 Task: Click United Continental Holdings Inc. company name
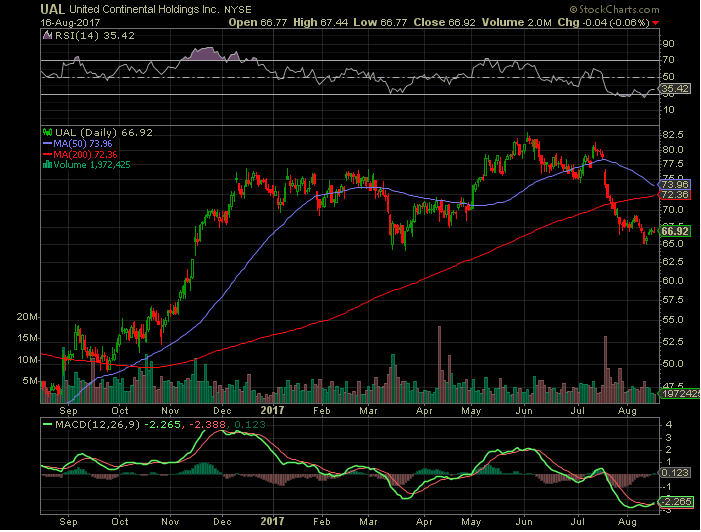point(144,9)
